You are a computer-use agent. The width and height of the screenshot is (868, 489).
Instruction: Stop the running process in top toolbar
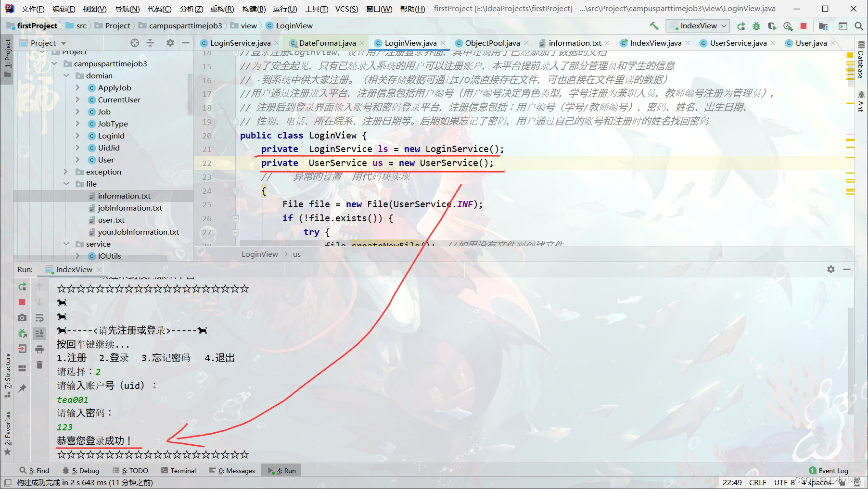[x=803, y=26]
